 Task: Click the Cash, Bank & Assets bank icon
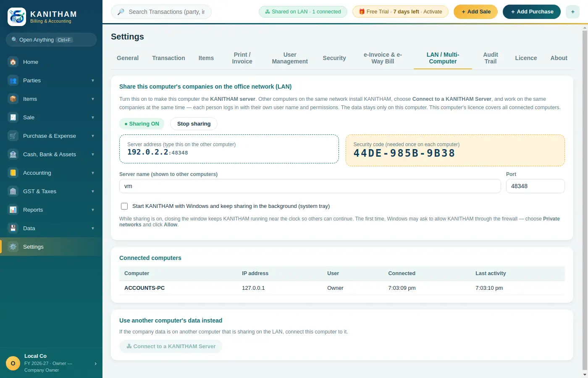tap(13, 154)
